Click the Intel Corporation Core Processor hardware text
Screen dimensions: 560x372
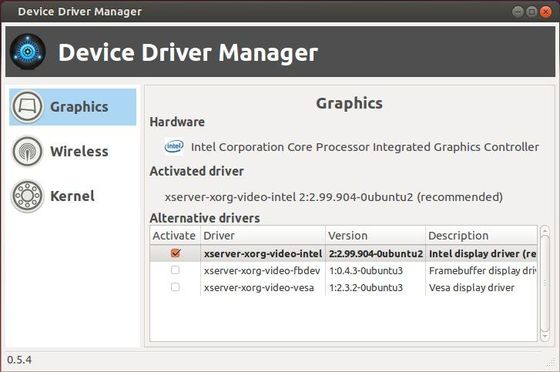pyautogui.click(x=365, y=147)
